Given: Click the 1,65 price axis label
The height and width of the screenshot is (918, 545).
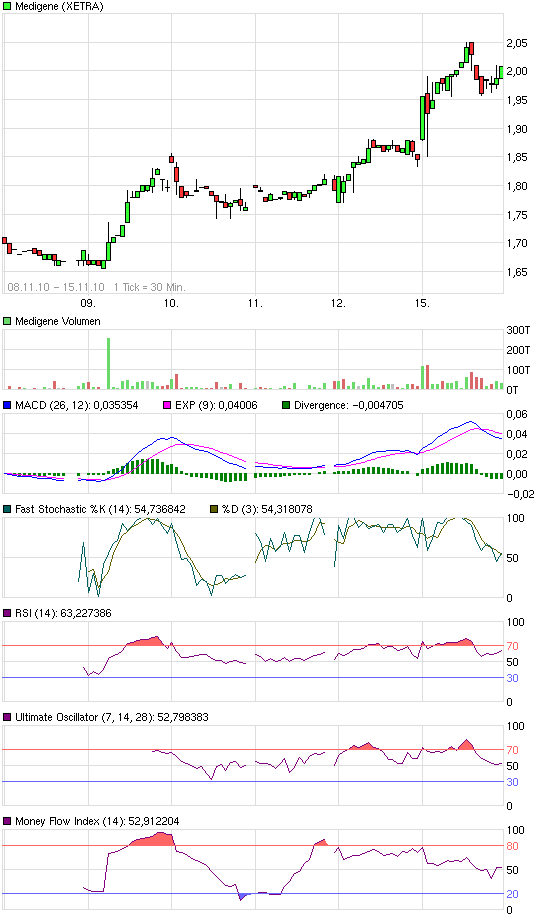Looking at the screenshot, I should 517,272.
